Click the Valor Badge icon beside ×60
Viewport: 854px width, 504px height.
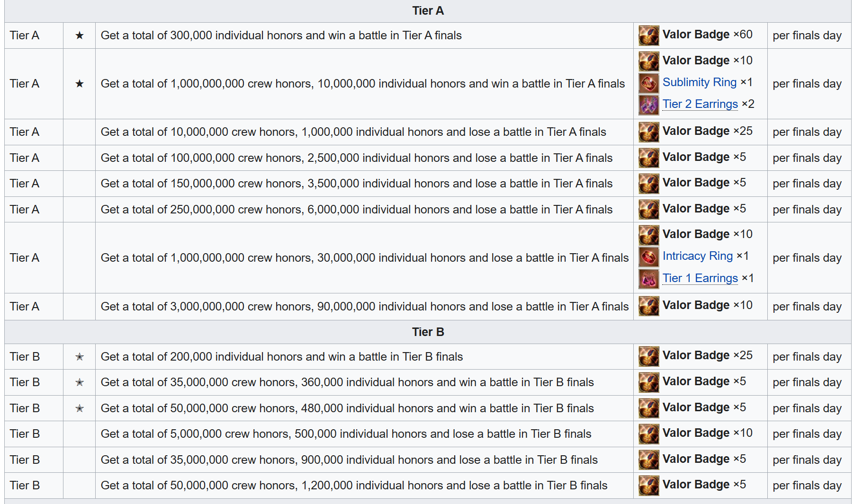[648, 35]
